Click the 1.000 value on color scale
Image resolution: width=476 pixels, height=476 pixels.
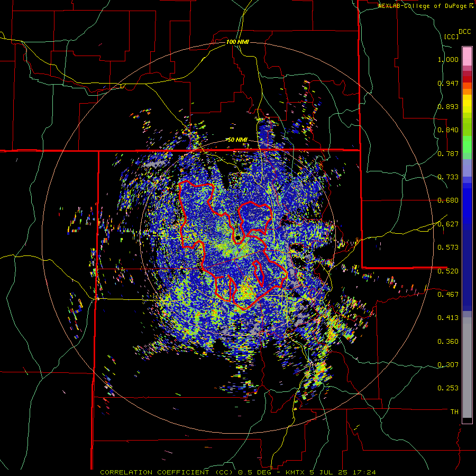pos(448,59)
